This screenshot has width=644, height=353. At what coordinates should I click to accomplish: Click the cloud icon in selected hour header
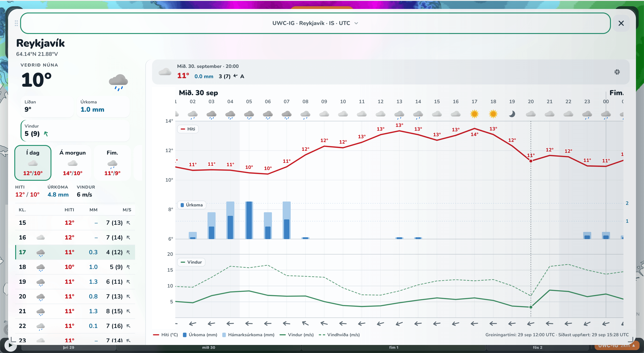click(165, 72)
